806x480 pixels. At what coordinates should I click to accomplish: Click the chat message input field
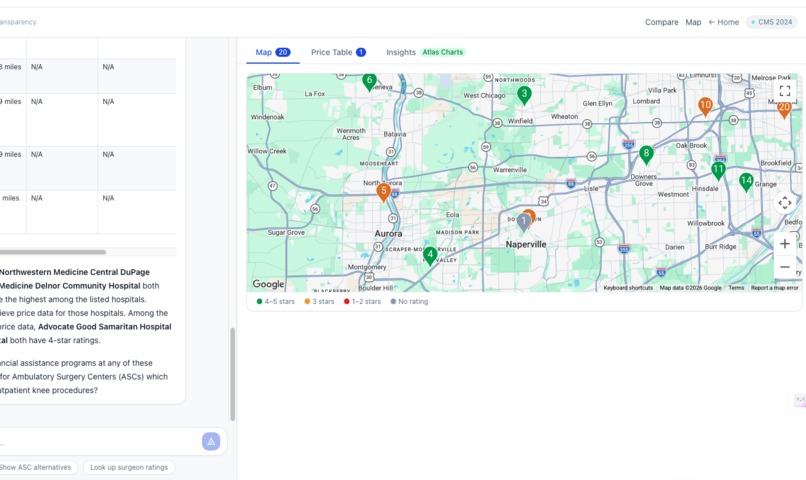tap(98, 441)
